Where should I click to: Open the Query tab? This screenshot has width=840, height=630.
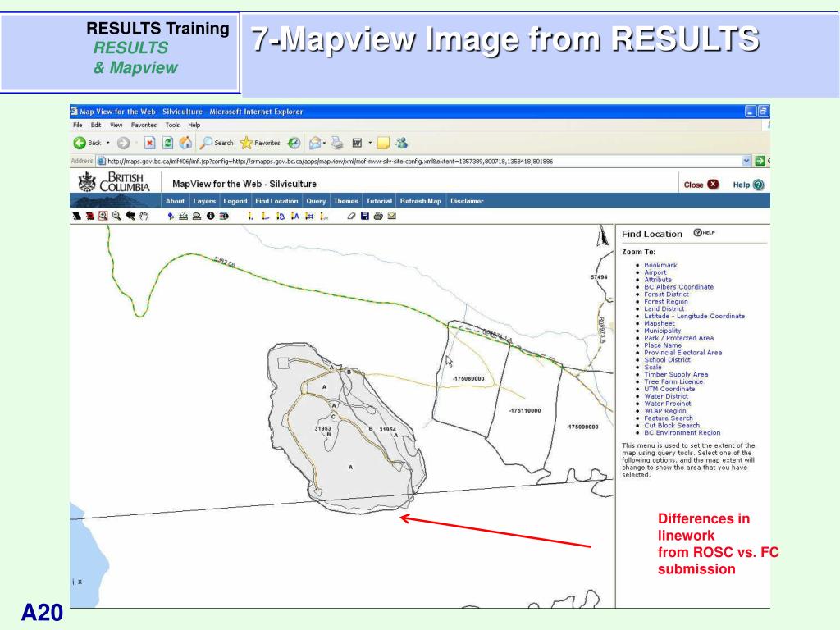[316, 201]
